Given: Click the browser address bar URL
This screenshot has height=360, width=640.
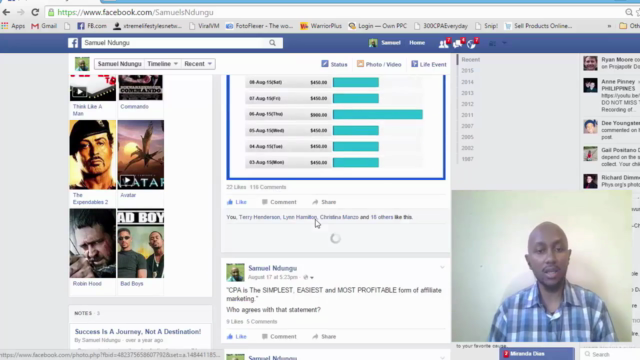Looking at the screenshot, I should pyautogui.click(x=136, y=12).
